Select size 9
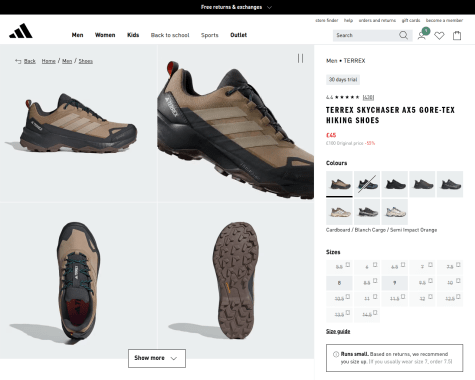The image size is (475, 380). 395,283
